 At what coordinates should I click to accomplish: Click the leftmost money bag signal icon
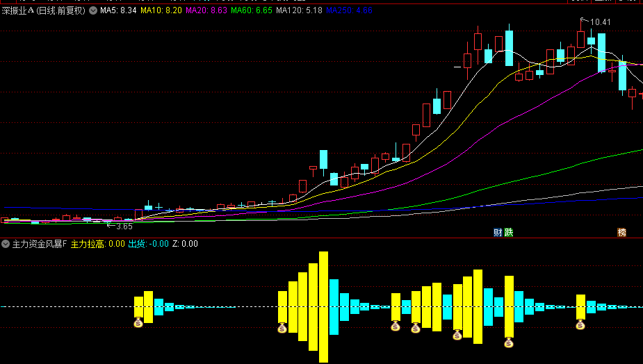pos(138,322)
